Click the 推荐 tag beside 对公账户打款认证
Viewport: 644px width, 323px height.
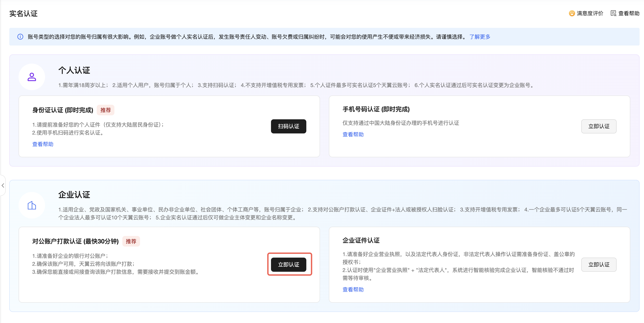click(131, 241)
